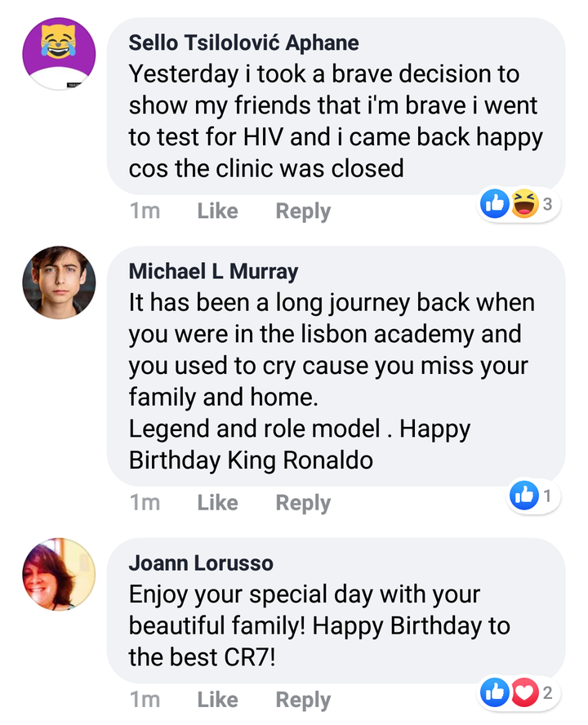Open the Joann Lorusso name link
This screenshot has height=725, width=588.
click(x=201, y=563)
